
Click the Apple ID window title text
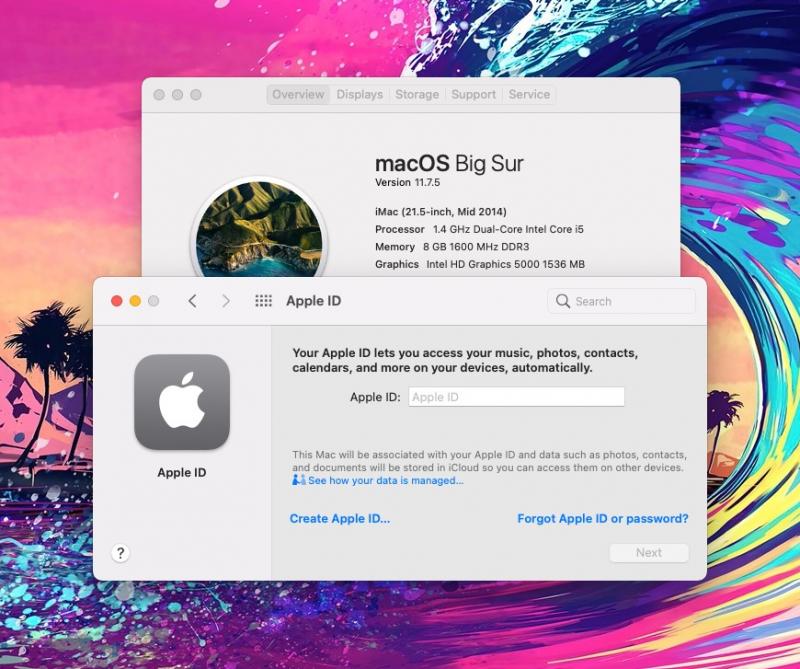point(314,301)
